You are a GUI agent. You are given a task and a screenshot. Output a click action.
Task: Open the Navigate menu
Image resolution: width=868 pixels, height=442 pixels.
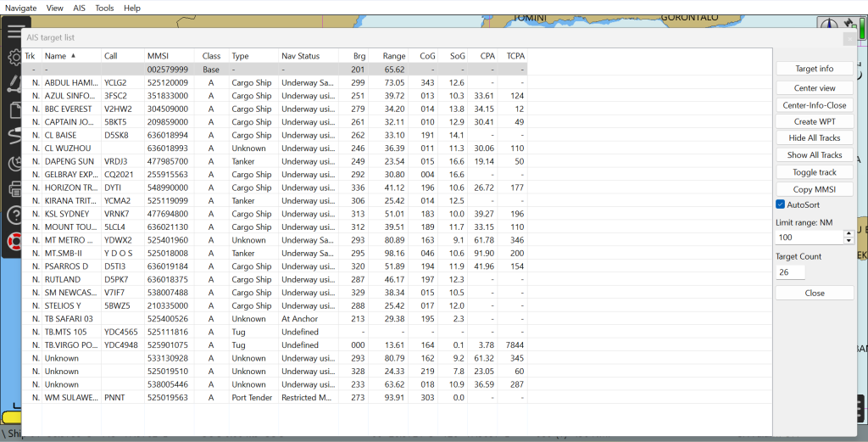point(21,8)
